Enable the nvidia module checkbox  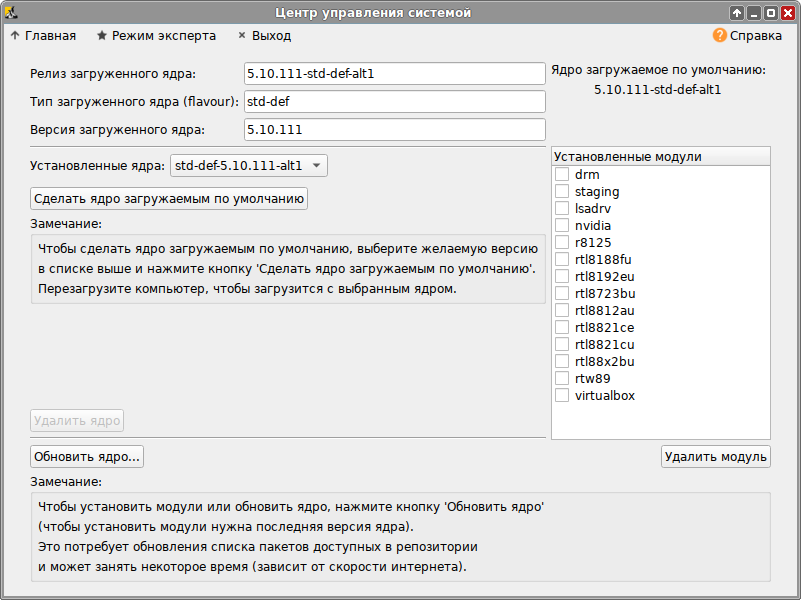click(562, 226)
